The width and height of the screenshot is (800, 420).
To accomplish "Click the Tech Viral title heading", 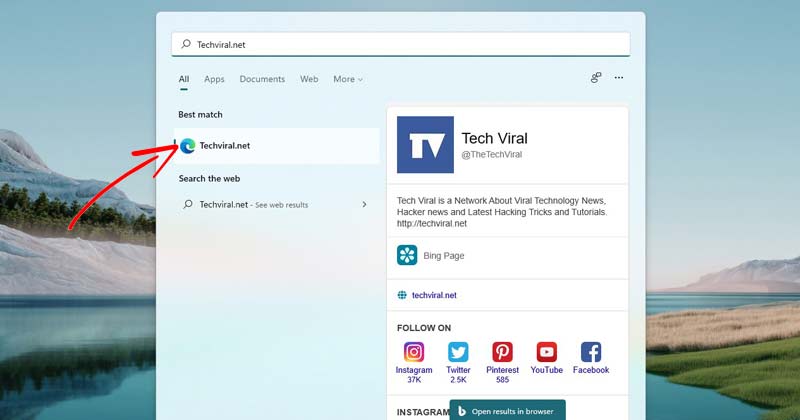I will (494, 138).
